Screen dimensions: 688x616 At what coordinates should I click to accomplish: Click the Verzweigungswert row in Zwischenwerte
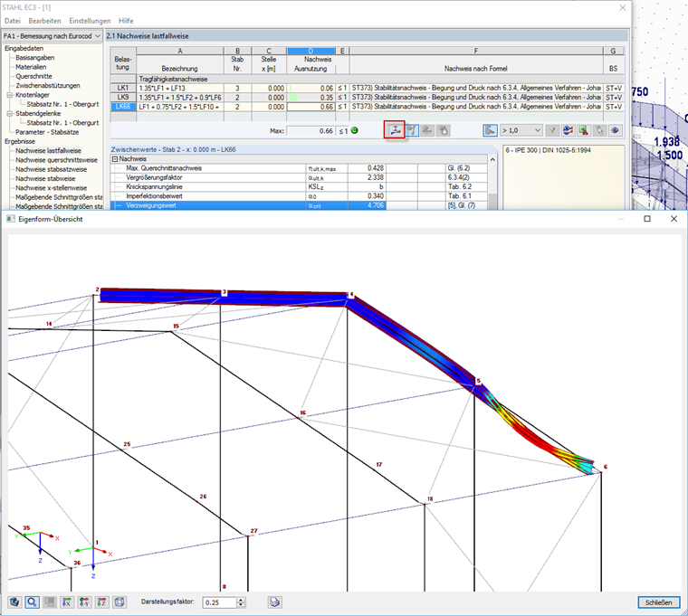click(299, 205)
